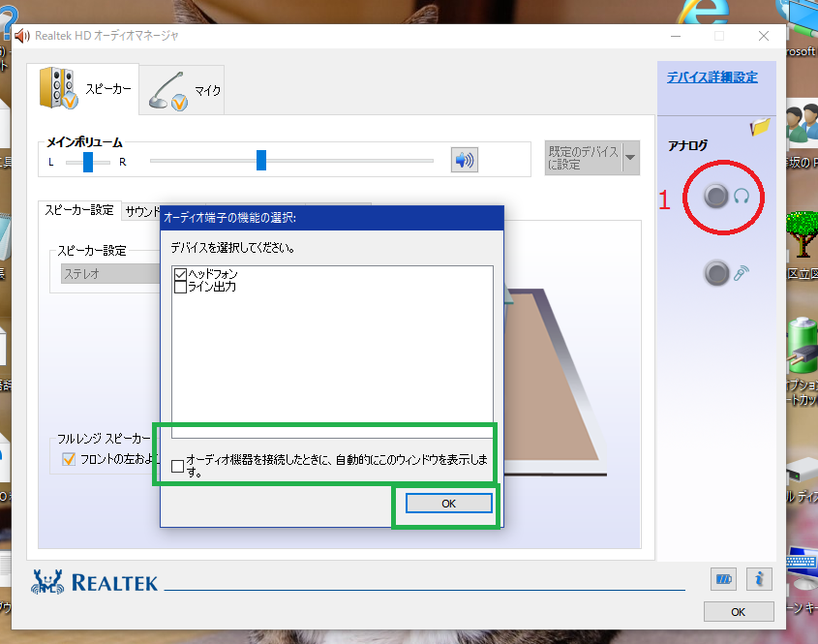The height and width of the screenshot is (644, 818).
Task: Check the ライン出力 checkbox
Action: (180, 287)
